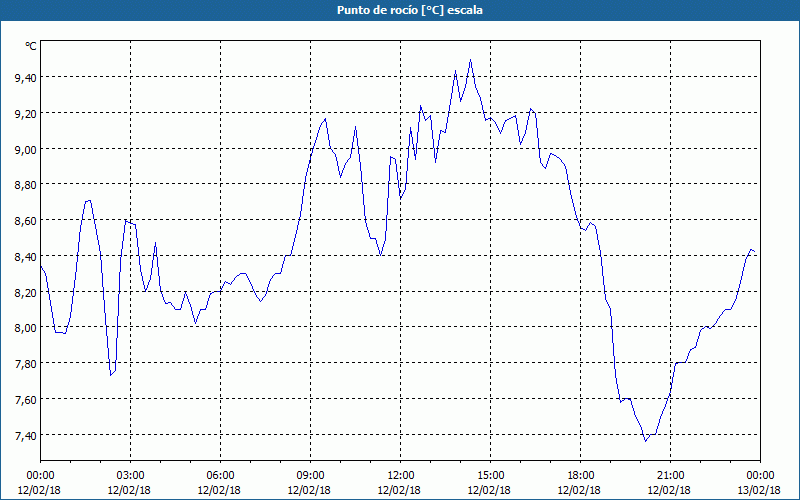Click the °C unit label on the axis

pos(31,46)
